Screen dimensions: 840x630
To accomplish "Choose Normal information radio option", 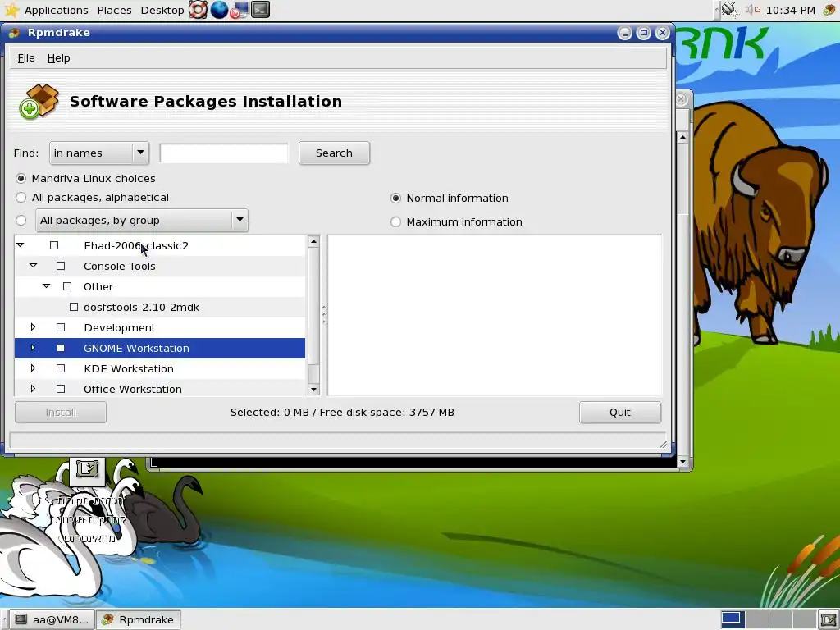I will click(x=395, y=199).
